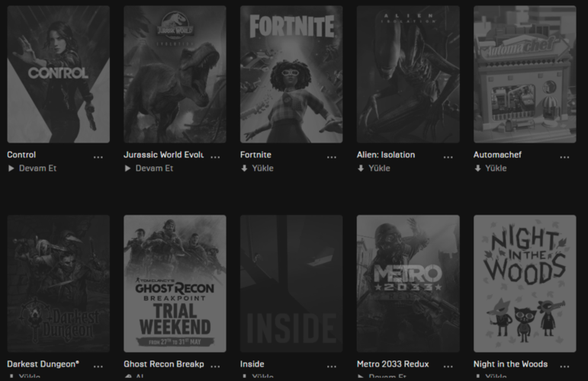
Task: Click the Inside title text
Action: pyautogui.click(x=252, y=364)
